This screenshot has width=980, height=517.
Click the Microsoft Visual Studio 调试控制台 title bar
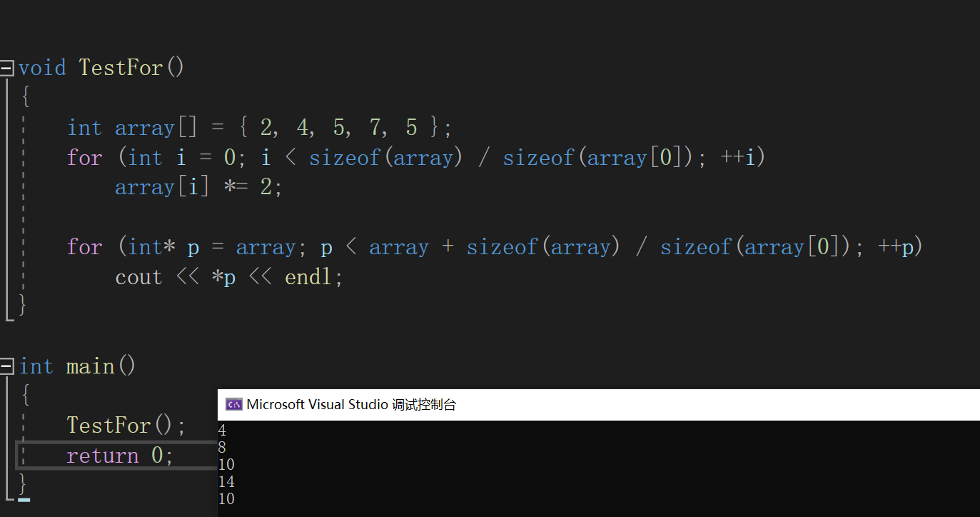[x=500, y=404]
